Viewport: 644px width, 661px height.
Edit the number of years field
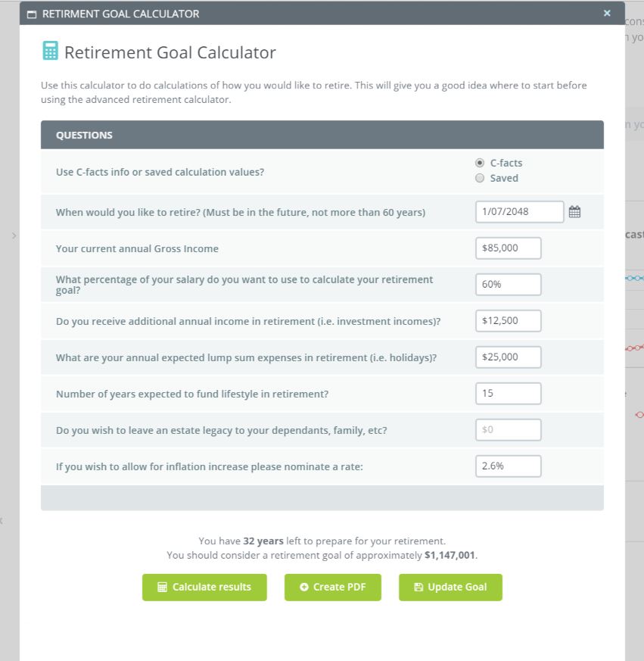(509, 394)
